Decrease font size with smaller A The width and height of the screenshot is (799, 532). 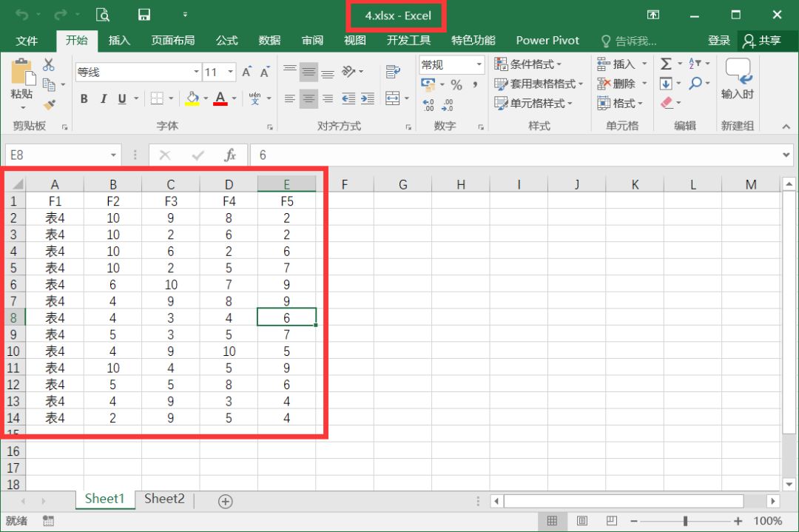pyautogui.click(x=264, y=72)
